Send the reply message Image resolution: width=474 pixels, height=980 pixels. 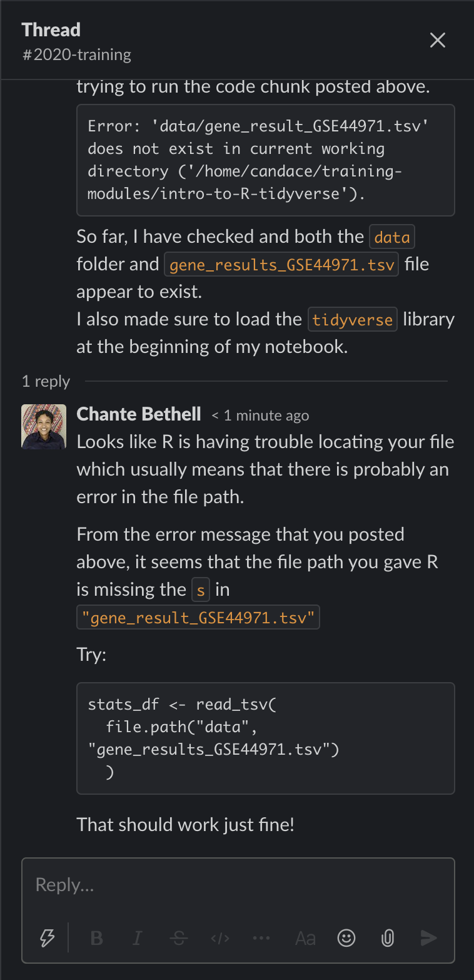(x=429, y=937)
